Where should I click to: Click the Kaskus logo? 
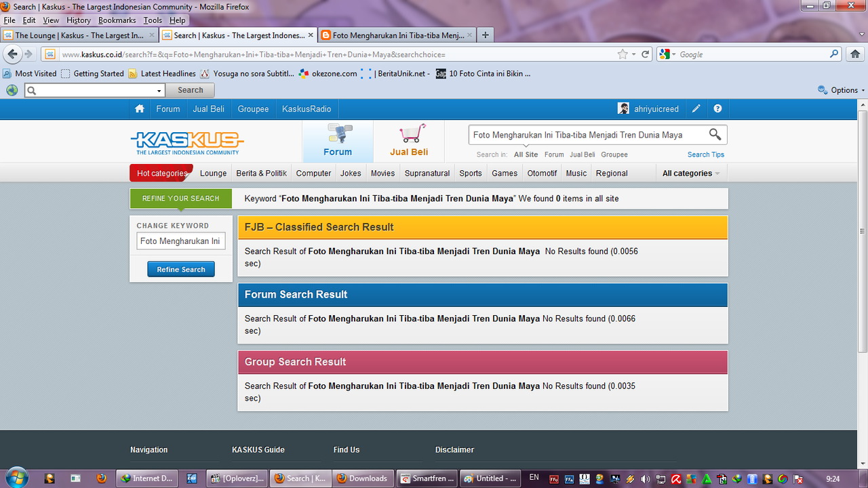click(x=186, y=142)
